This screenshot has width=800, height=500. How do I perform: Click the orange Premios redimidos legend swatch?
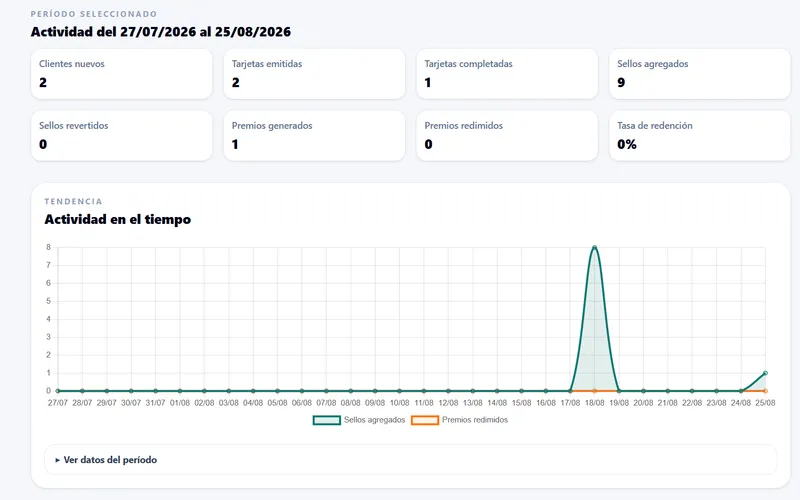pyautogui.click(x=425, y=420)
